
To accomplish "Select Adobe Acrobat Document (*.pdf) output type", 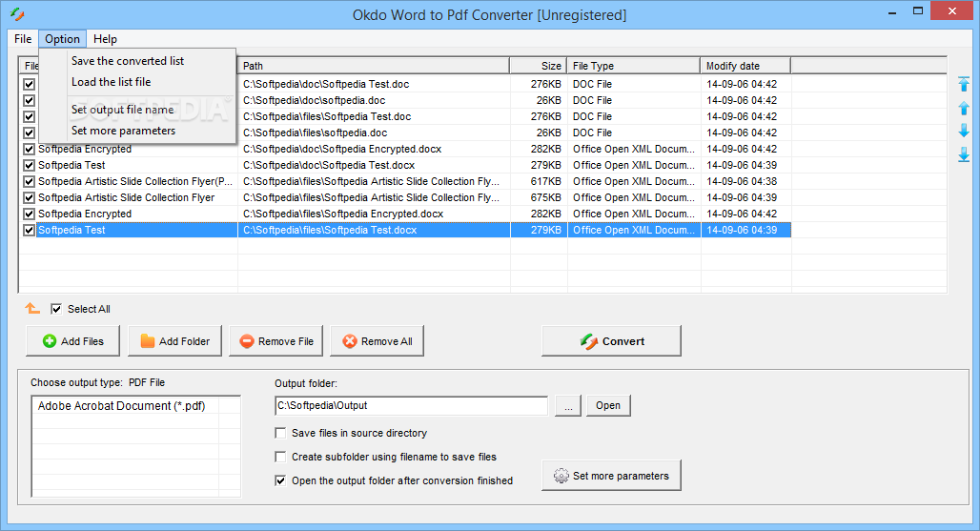I will pos(121,405).
